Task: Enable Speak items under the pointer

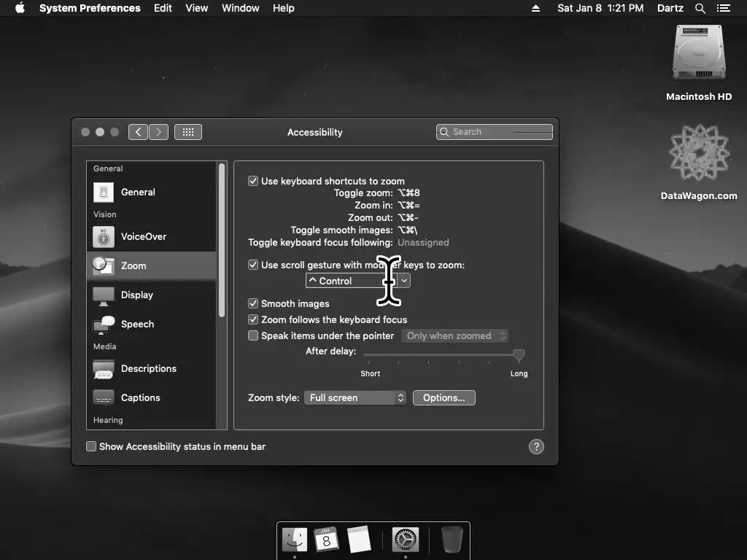Action: pos(253,335)
